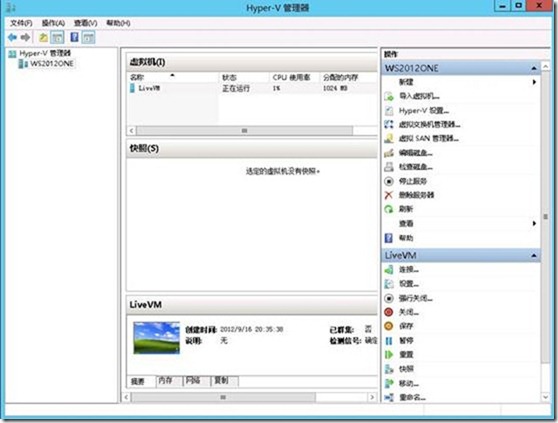Viewport: 558px width, 423px height.
Task: Collapse the LiveVM actions section arrow
Action: click(x=534, y=255)
